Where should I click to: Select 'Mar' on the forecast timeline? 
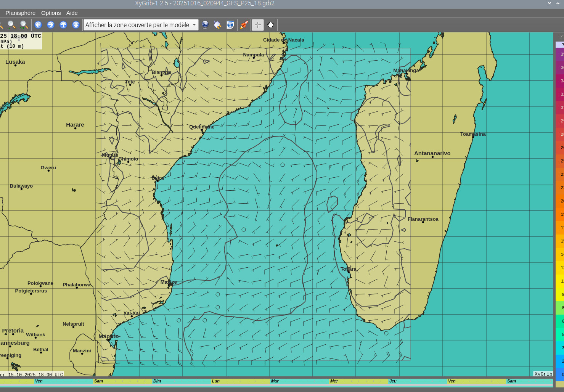point(275,381)
